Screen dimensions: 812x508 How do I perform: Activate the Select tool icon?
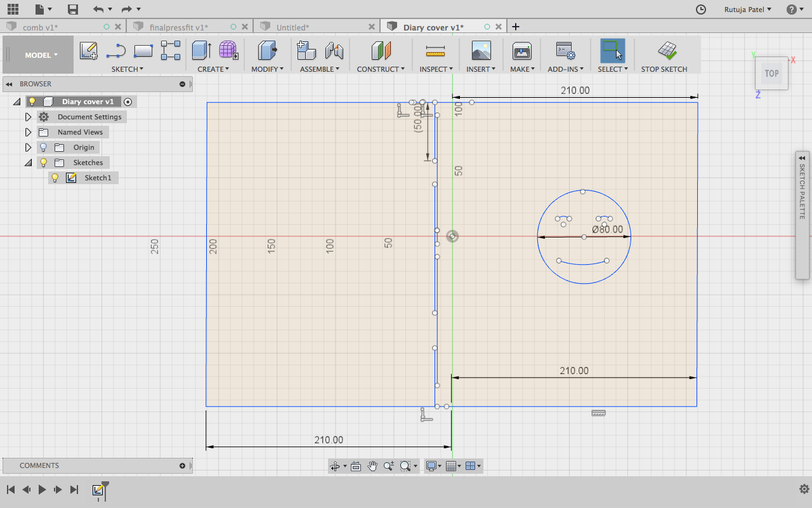[x=613, y=51]
